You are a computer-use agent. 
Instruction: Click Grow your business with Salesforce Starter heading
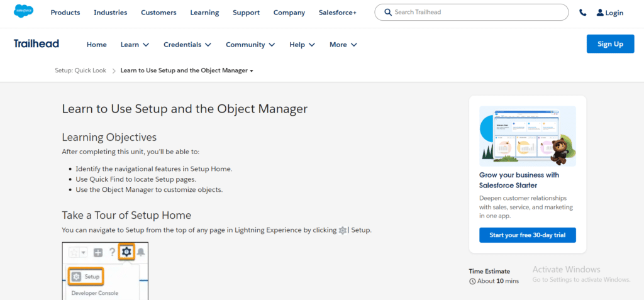pyautogui.click(x=519, y=180)
